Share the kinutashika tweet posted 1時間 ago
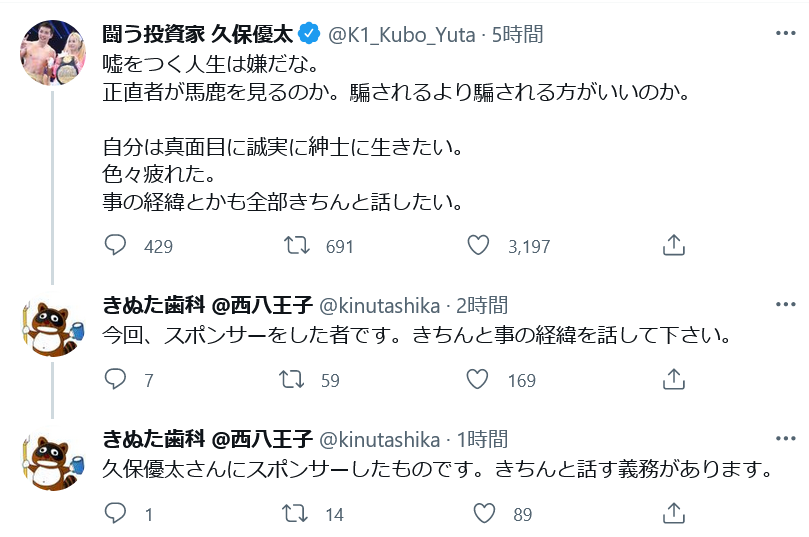This screenshot has width=809, height=537. [x=674, y=514]
